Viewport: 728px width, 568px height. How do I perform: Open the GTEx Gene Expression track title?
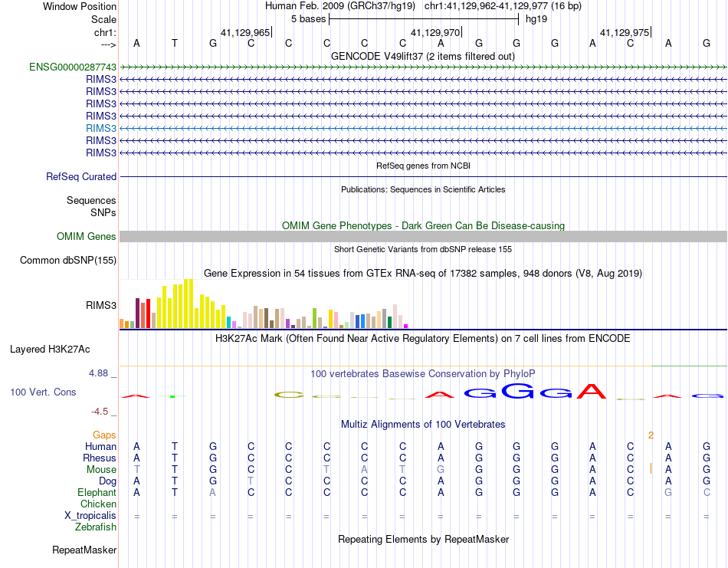tap(423, 273)
